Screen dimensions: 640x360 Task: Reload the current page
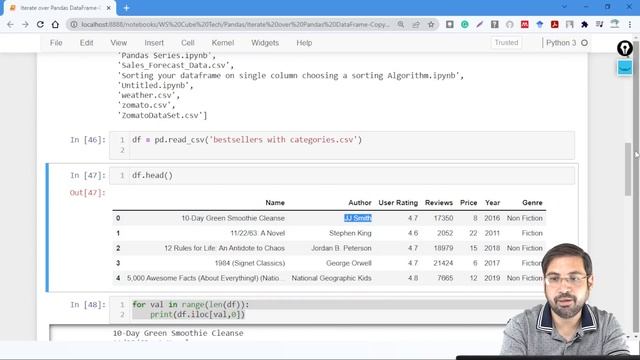40,24
